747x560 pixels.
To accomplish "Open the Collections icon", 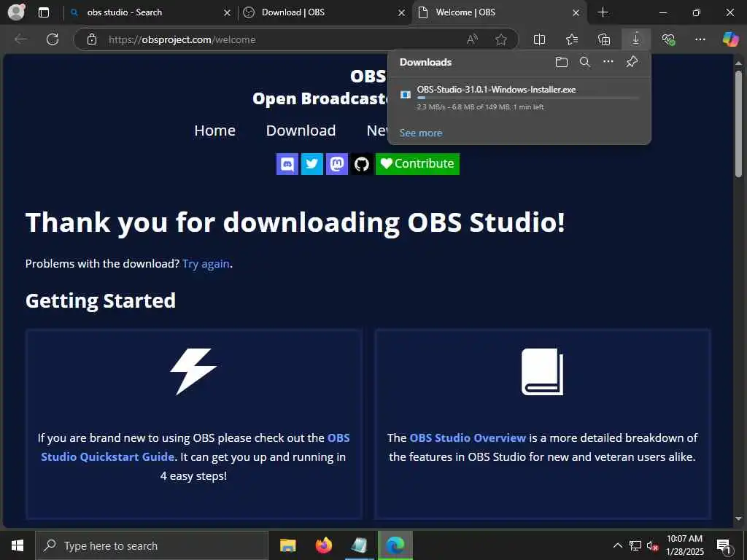I will 603,39.
